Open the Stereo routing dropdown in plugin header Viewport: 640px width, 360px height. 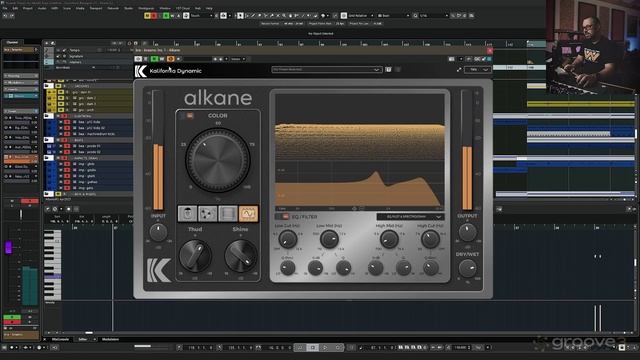point(238,59)
